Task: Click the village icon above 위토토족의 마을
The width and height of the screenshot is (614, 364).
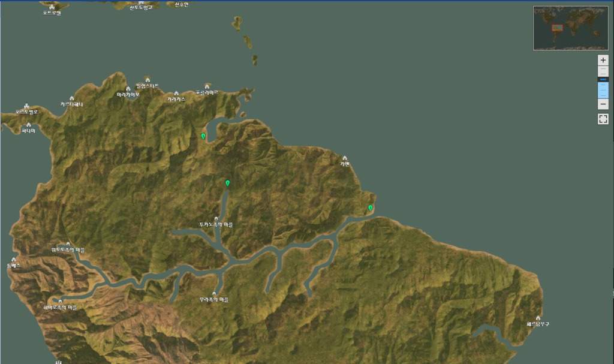Action: 68,243
